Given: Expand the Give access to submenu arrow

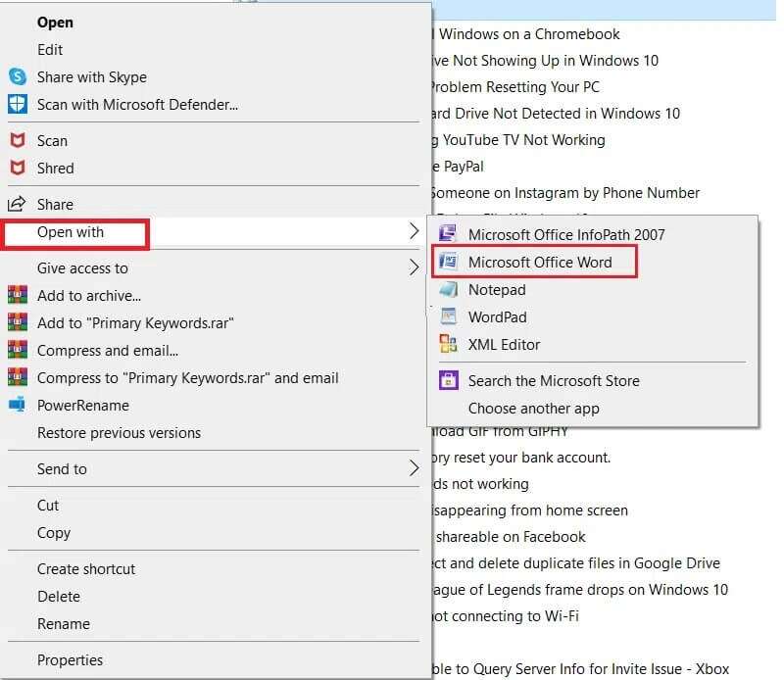Looking at the screenshot, I should pos(414,267).
